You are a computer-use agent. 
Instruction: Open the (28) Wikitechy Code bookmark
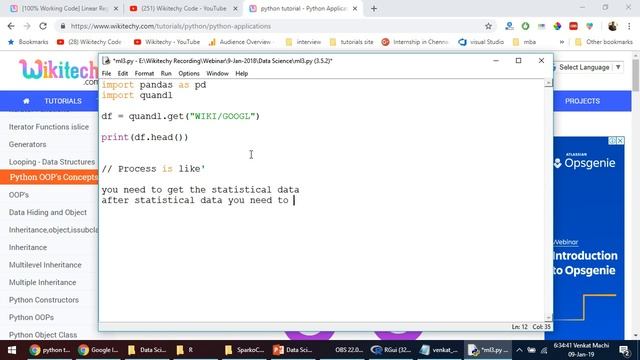[89, 42]
